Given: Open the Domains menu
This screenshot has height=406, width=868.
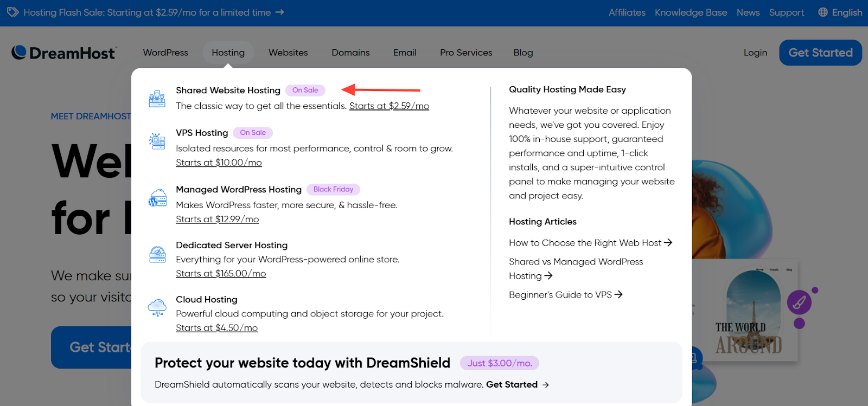Looking at the screenshot, I should (350, 53).
